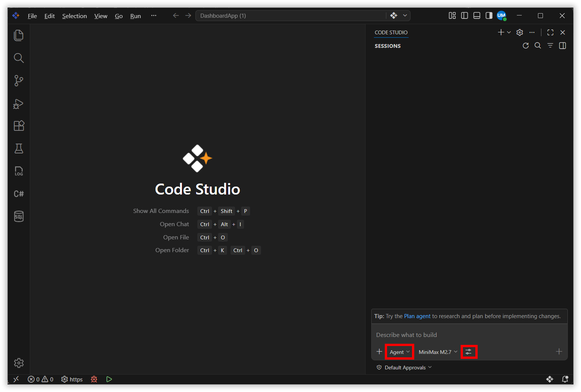Filter the Sessions list
The width and height of the screenshot is (581, 392).
550,46
